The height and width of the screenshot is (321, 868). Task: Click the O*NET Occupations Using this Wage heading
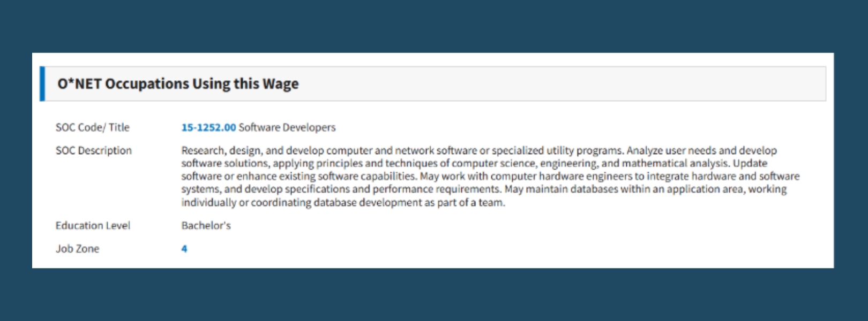[178, 84]
